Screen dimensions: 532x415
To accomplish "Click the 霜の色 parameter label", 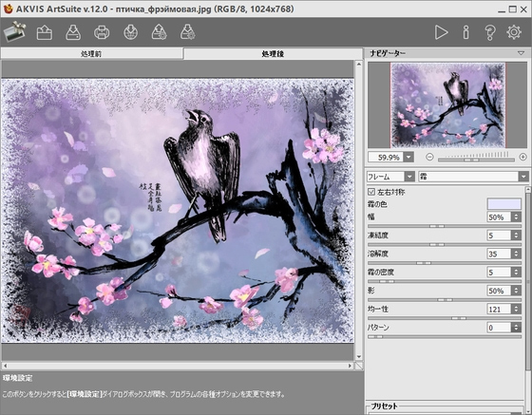I will pyautogui.click(x=377, y=204).
